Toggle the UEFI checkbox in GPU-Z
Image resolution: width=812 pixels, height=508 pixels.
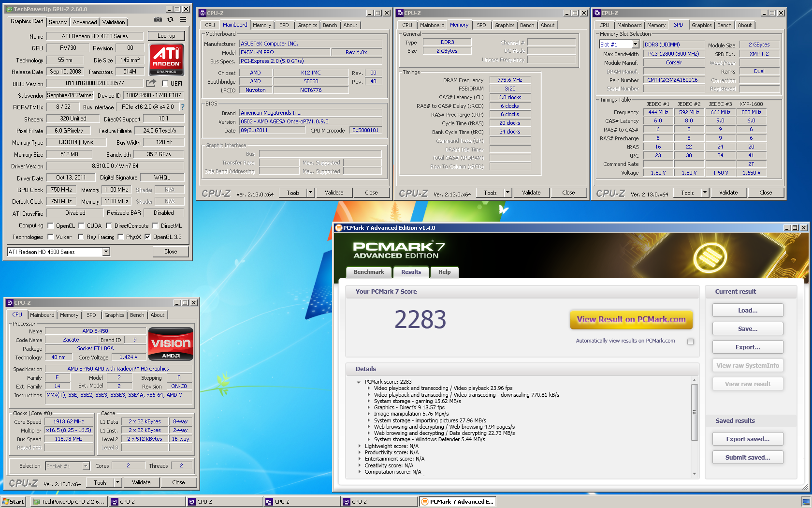tap(165, 84)
